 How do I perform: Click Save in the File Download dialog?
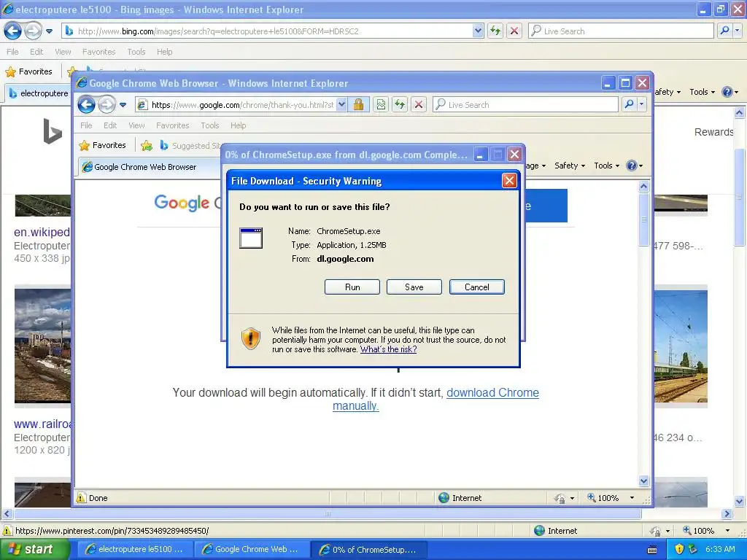click(x=414, y=287)
